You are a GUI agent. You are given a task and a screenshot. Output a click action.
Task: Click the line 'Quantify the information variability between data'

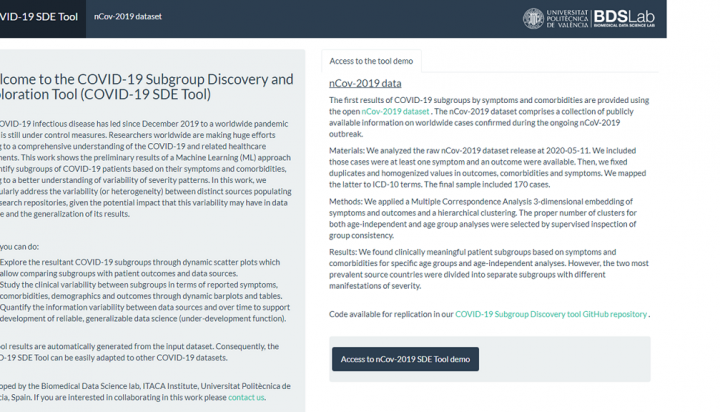(x=145, y=307)
